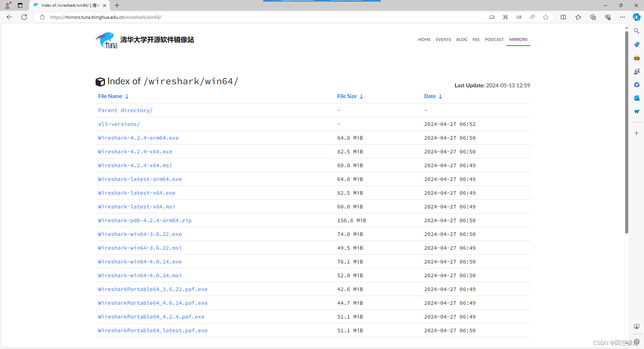Image resolution: width=644 pixels, height=349 pixels.
Task: Open the all-versions folder
Action: coord(119,124)
